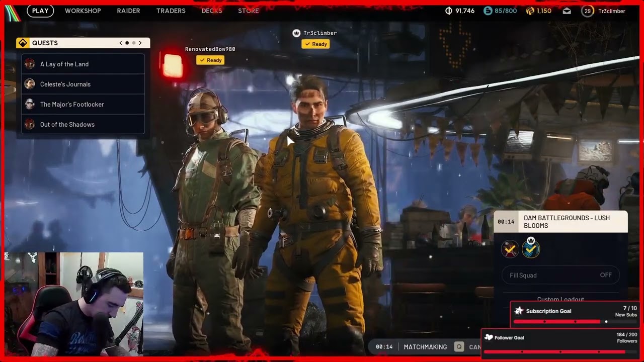This screenshot has height=362, width=644.
Task: Click trader portrait beside A Lay of the Land
Action: point(30,64)
